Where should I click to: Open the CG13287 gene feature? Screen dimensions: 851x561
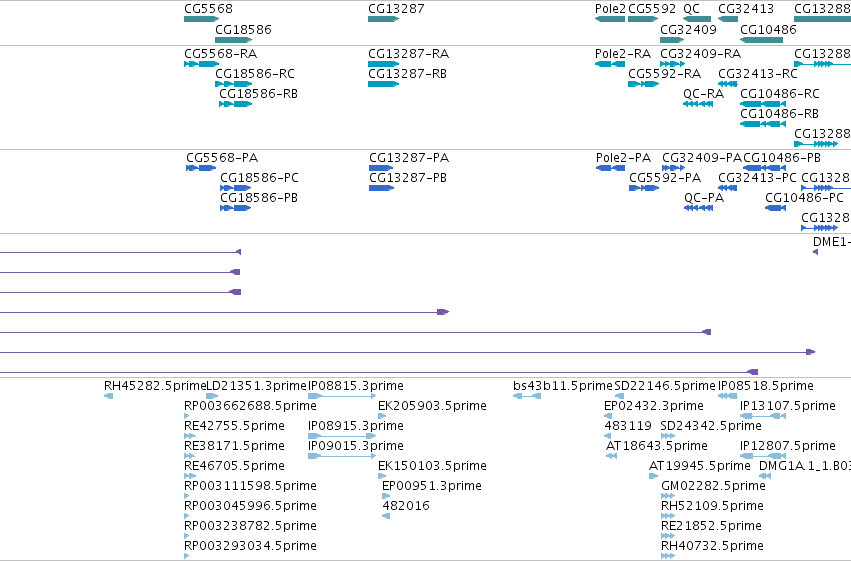[383, 19]
